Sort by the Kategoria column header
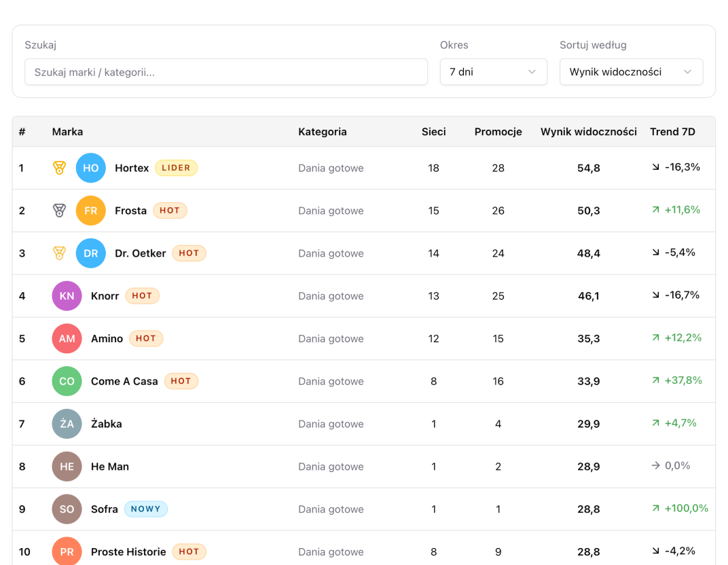This screenshot has height=565, width=728. pos(322,132)
